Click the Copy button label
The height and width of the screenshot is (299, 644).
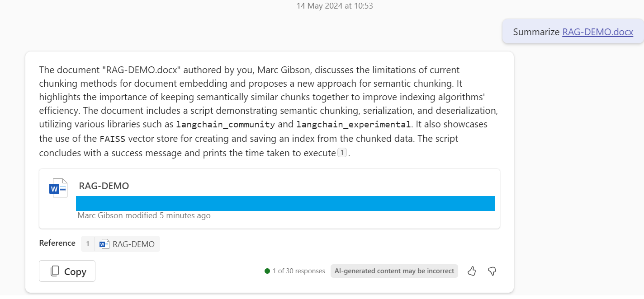point(75,271)
